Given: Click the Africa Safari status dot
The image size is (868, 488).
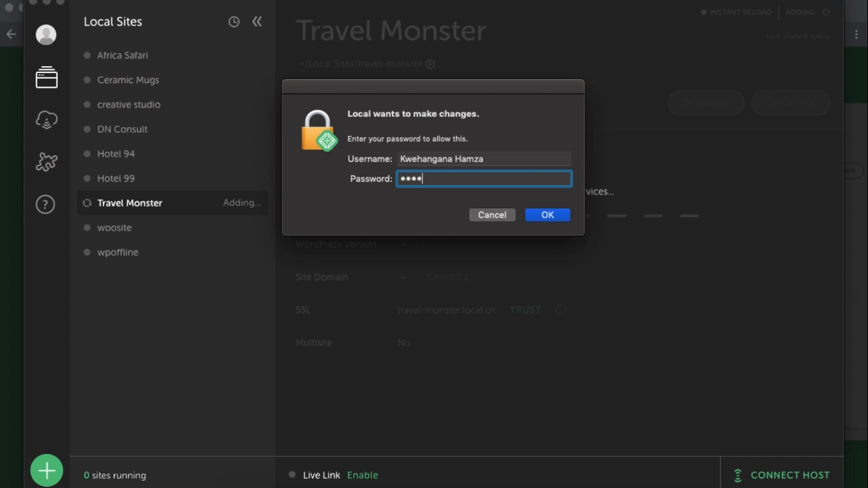Looking at the screenshot, I should tap(87, 55).
